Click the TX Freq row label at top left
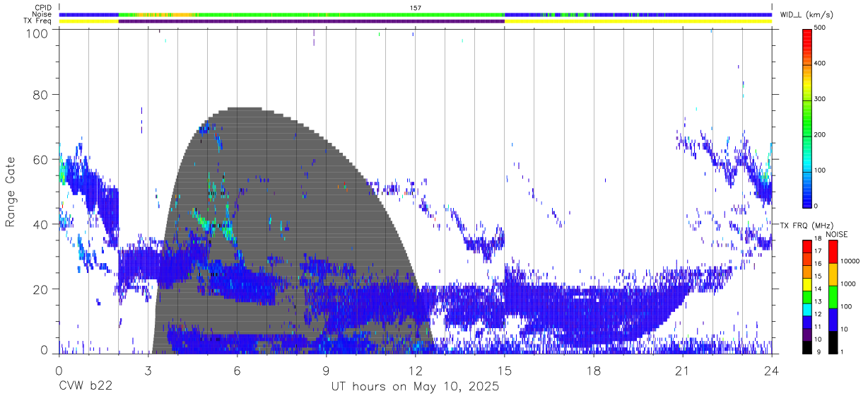 pos(39,21)
